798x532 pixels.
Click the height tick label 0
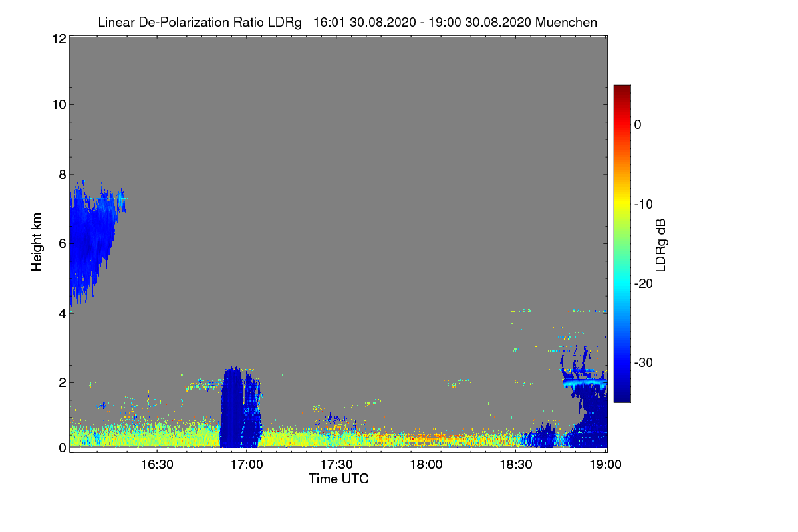pyautogui.click(x=61, y=448)
